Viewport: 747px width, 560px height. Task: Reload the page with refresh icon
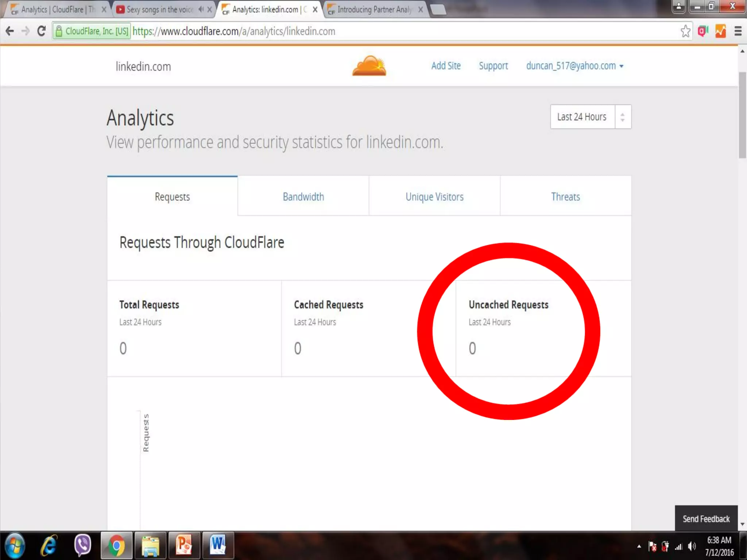click(x=42, y=31)
